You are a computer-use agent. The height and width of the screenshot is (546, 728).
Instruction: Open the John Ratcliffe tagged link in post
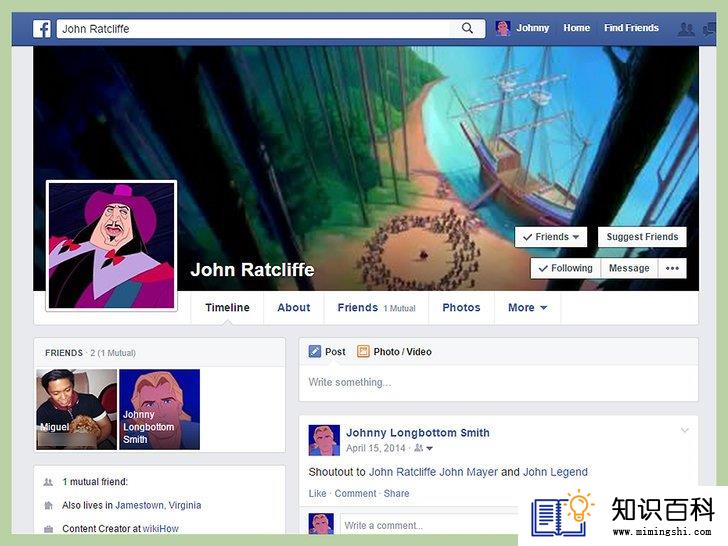[x=403, y=472]
